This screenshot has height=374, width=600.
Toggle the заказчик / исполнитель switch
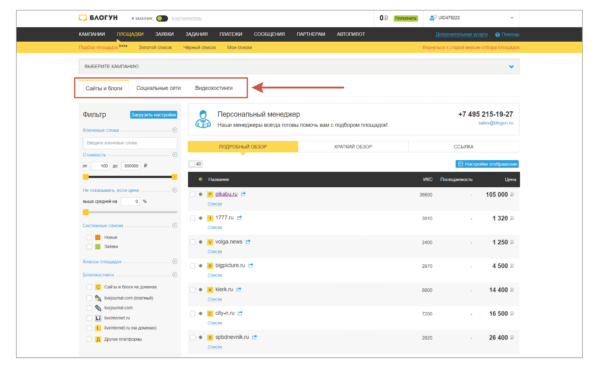tap(162, 18)
